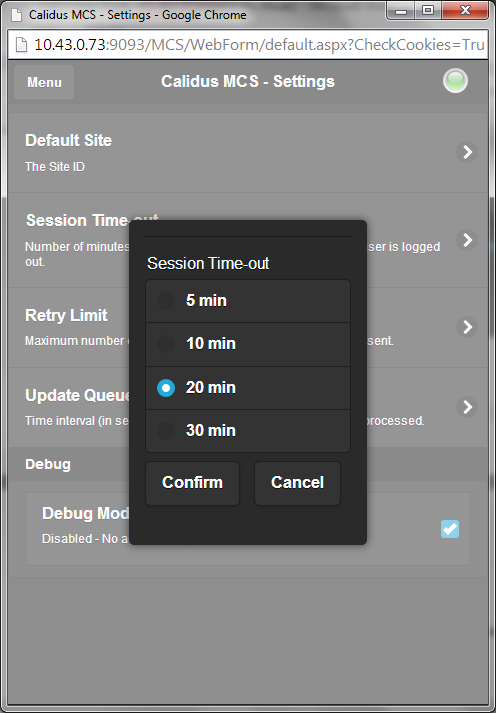
Task: Click the Chrome tab page icon in title bar
Action: pos(16,14)
